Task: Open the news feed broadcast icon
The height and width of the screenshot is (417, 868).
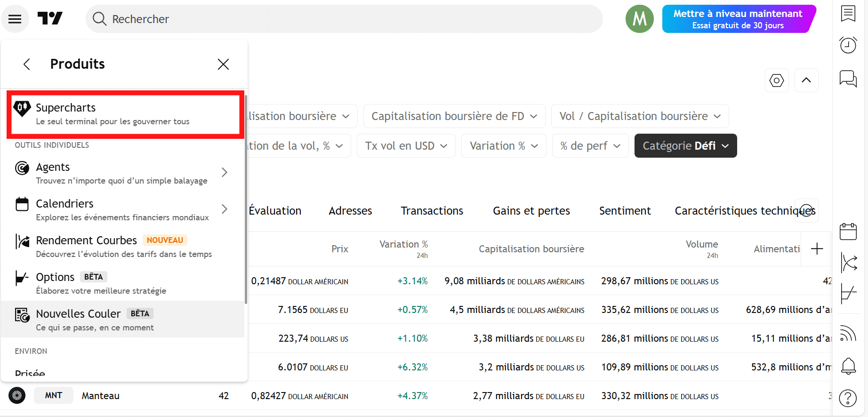Action: click(x=848, y=334)
